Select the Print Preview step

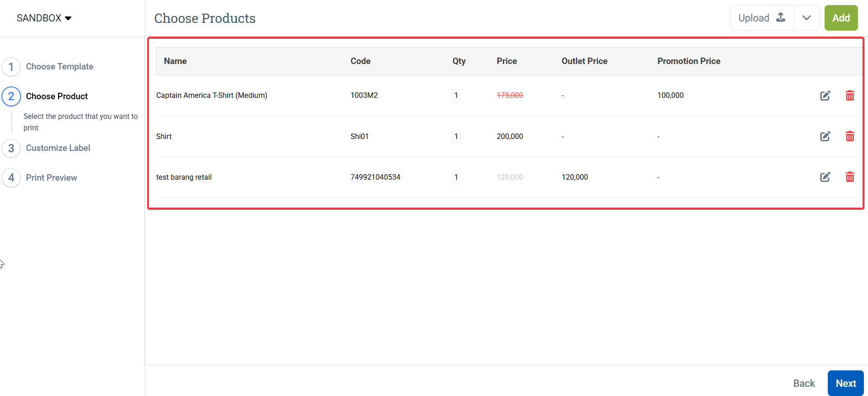point(51,178)
